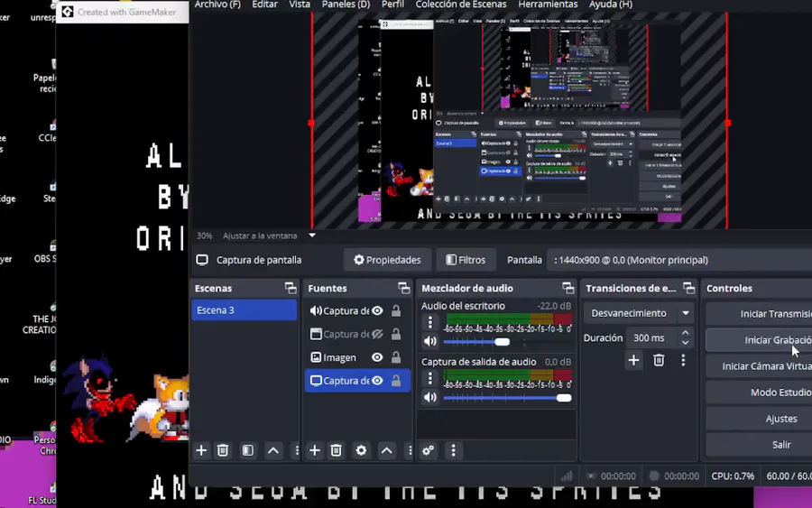Open preview scaling dropdown Ajustar a la ventana
The image size is (812, 508).
[x=312, y=236]
